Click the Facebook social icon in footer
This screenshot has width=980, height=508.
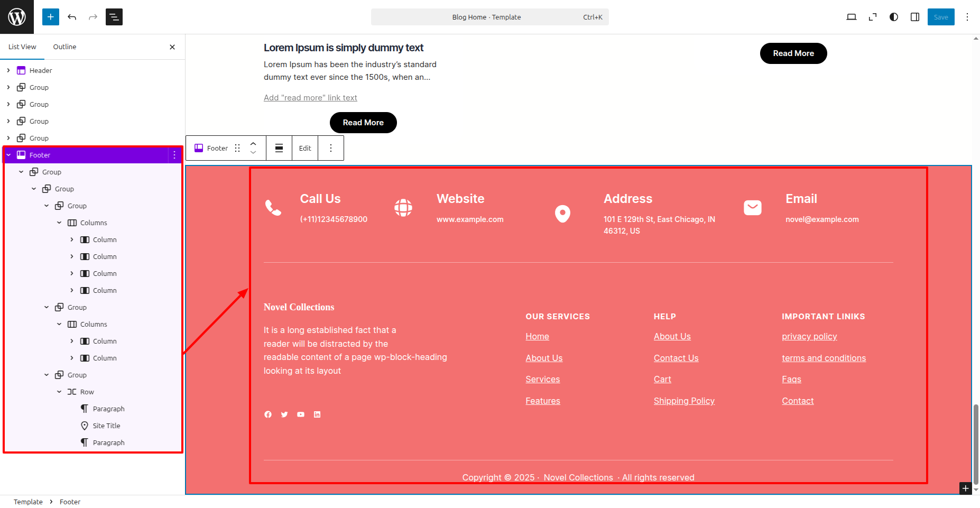[268, 414]
